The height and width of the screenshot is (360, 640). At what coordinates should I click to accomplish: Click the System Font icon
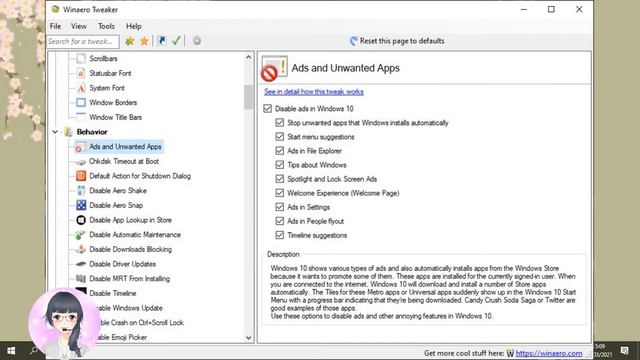(81, 88)
